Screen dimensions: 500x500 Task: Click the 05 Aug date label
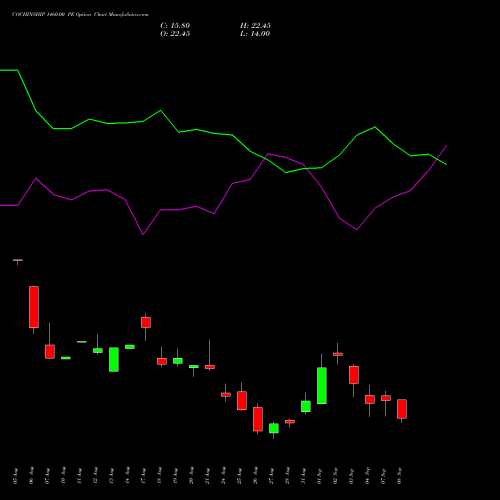click(x=15, y=476)
